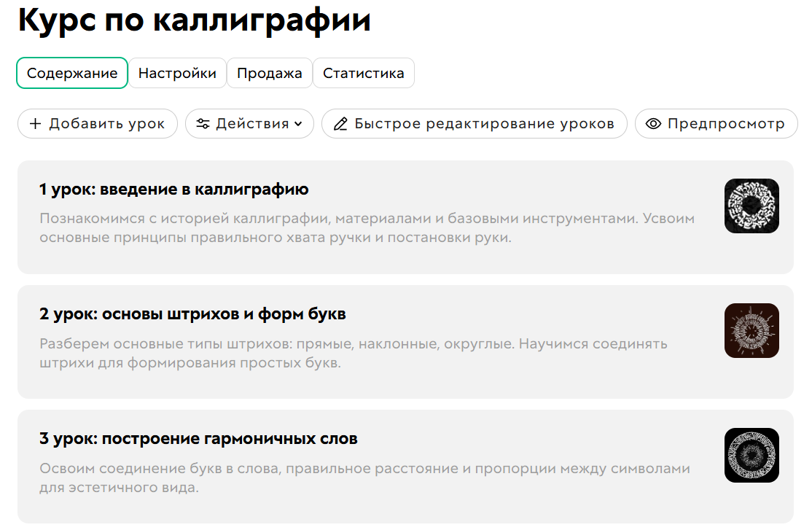The width and height of the screenshot is (812, 530).
Task: Click the plus icon on Добавить урок
Action: pyautogui.click(x=35, y=123)
